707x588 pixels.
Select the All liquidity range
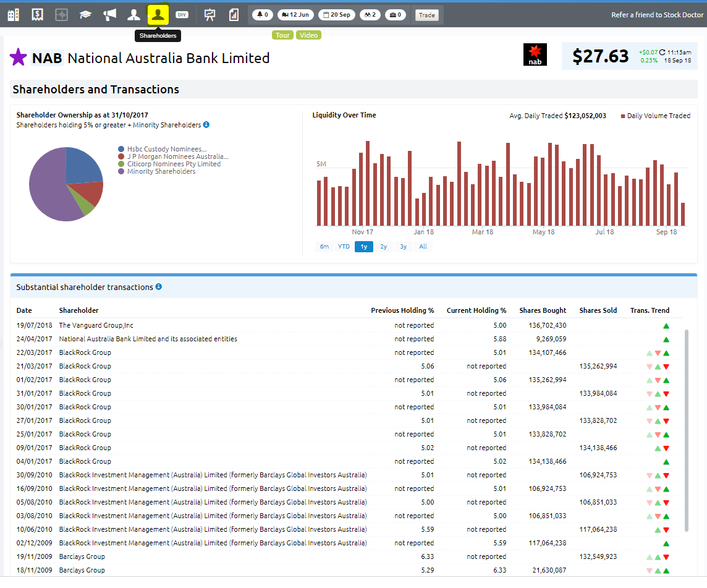(x=423, y=247)
